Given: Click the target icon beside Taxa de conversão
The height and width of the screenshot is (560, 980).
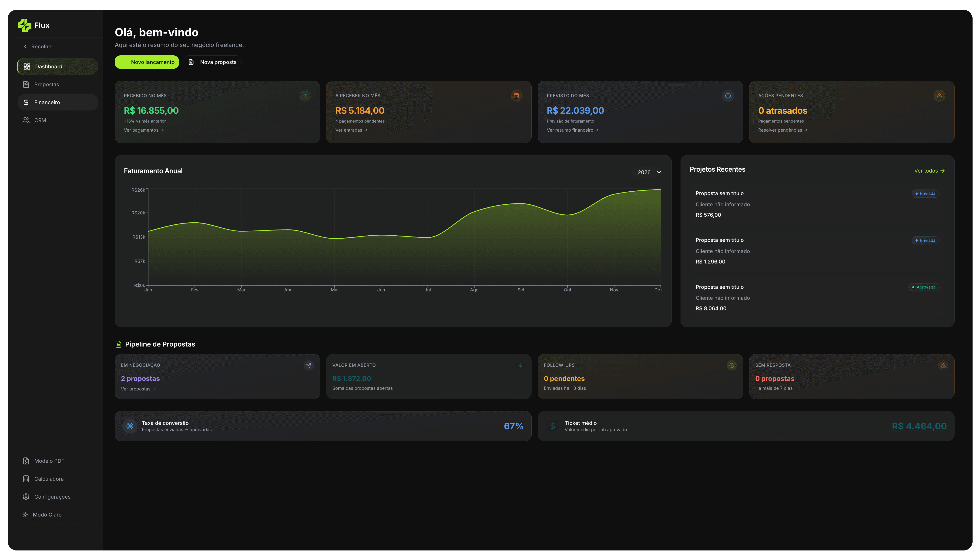Looking at the screenshot, I should pos(130,426).
